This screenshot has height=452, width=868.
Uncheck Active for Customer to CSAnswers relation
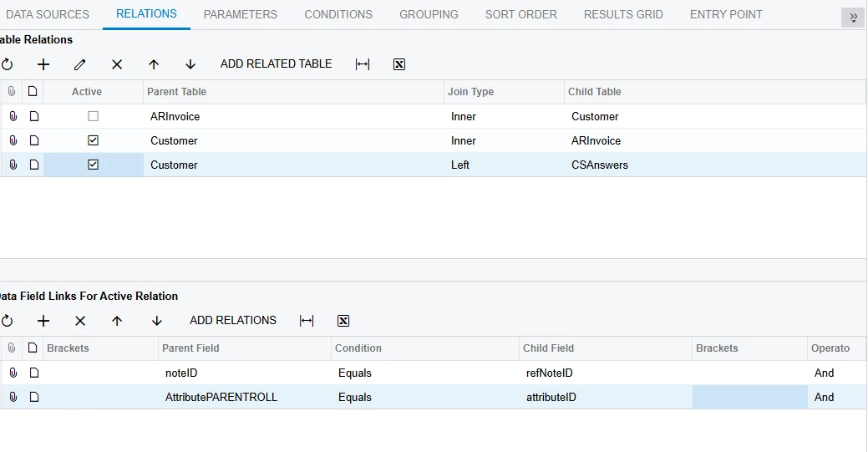(x=93, y=165)
